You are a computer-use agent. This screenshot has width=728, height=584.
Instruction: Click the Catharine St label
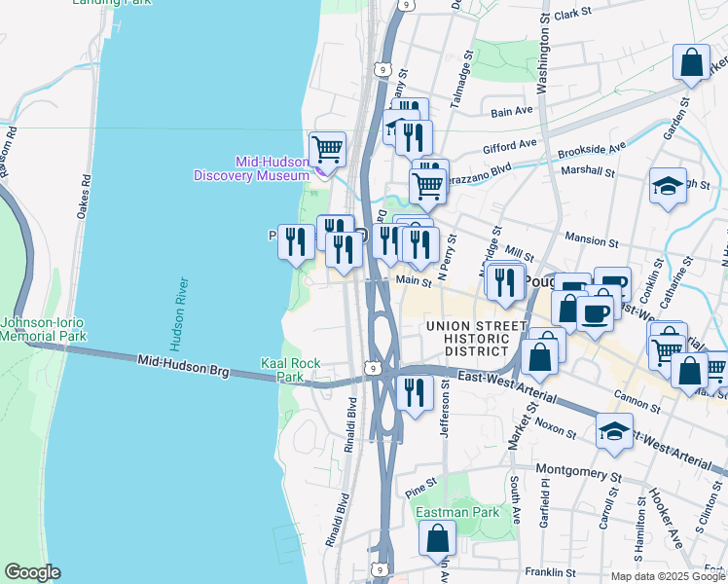[676, 283]
